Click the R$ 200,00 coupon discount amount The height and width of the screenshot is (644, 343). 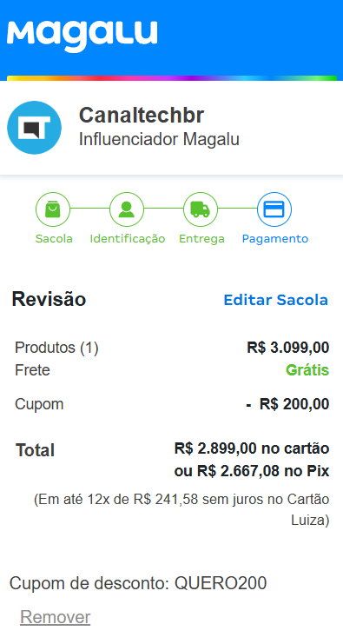pyautogui.click(x=294, y=404)
